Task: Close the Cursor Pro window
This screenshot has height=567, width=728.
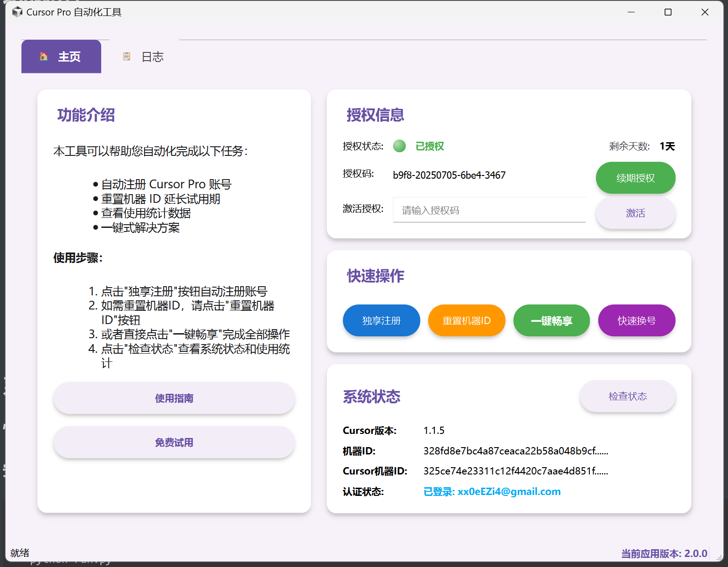Action: pos(705,12)
